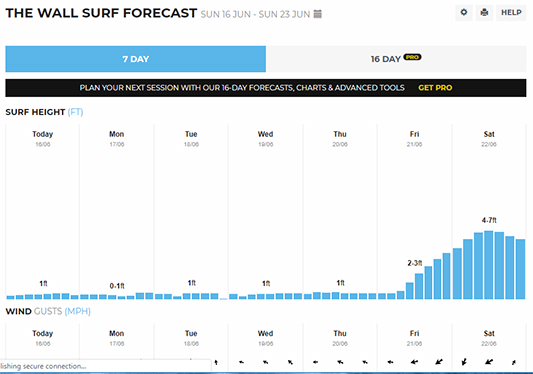Click the Sat 22/06 surf height header
533x374 pixels.
pyautogui.click(x=489, y=139)
